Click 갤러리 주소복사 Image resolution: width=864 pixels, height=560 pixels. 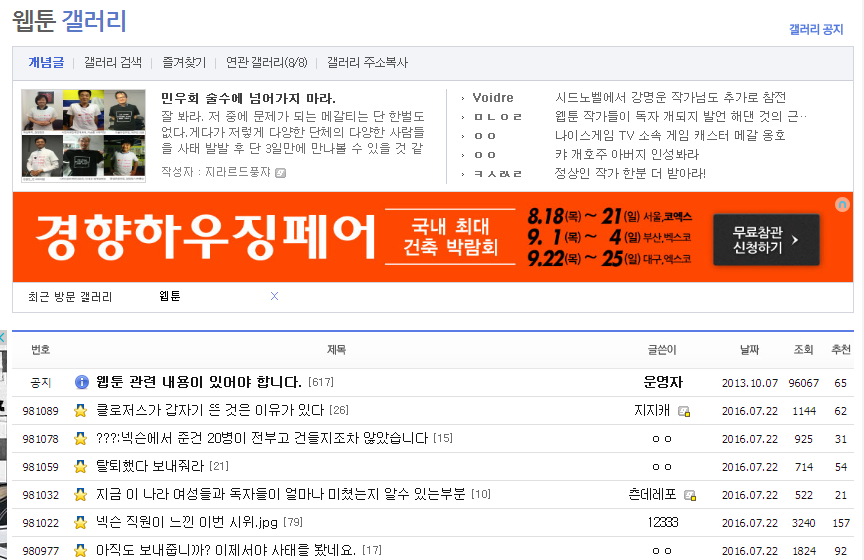pos(367,63)
